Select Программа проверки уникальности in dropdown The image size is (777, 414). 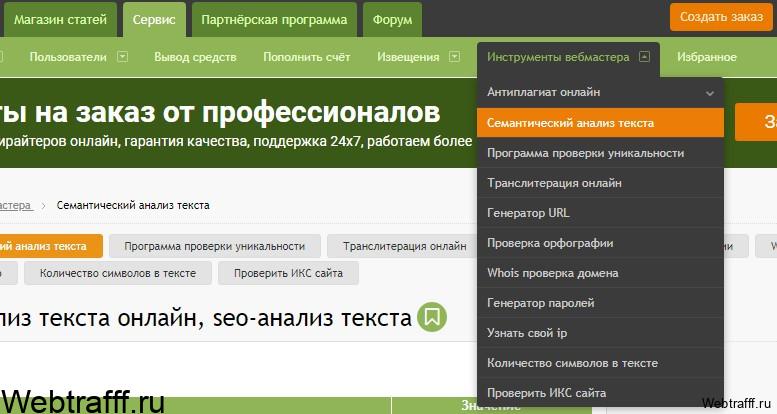coord(600,153)
